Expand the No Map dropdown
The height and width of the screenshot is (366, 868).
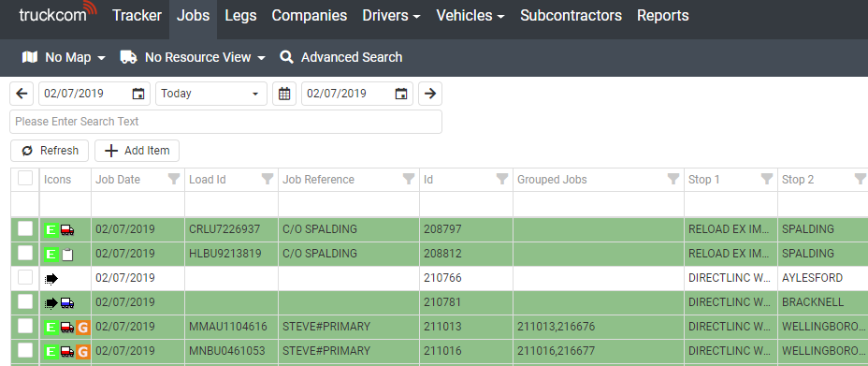64,57
